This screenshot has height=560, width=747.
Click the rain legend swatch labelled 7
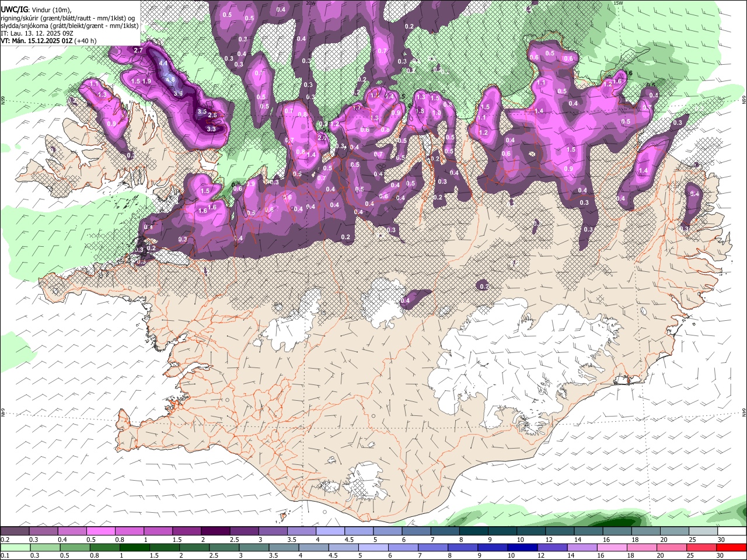pyautogui.click(x=433, y=548)
